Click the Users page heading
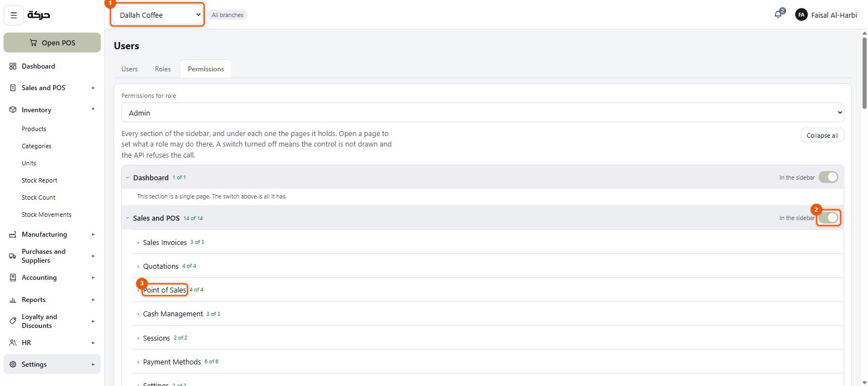 (x=126, y=46)
